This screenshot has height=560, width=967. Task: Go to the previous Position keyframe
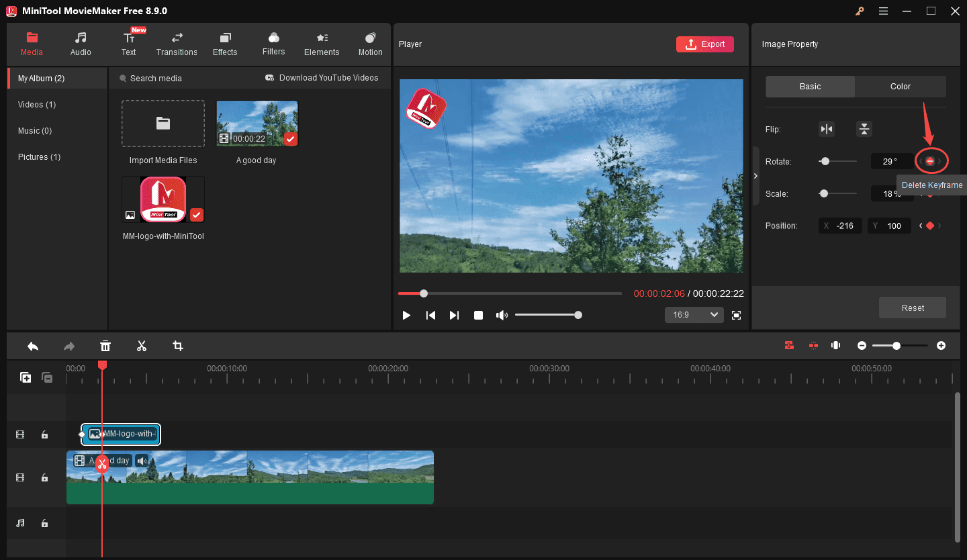921,226
